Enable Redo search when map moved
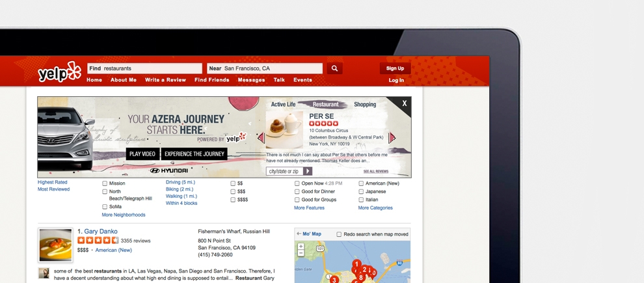 point(339,235)
